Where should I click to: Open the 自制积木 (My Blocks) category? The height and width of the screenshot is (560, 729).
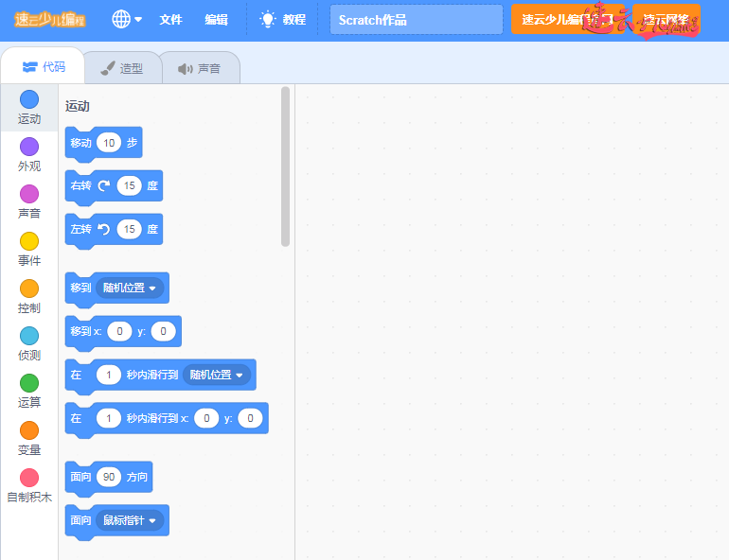[29, 478]
